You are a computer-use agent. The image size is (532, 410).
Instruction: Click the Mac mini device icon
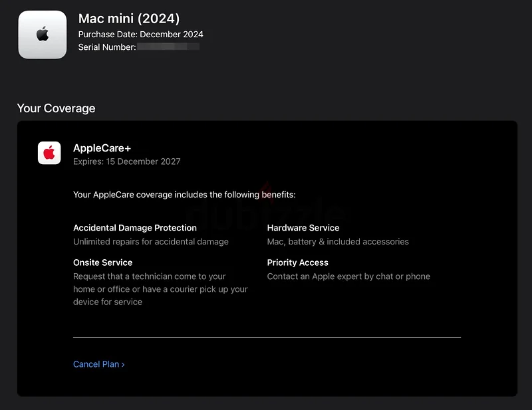[x=43, y=35]
